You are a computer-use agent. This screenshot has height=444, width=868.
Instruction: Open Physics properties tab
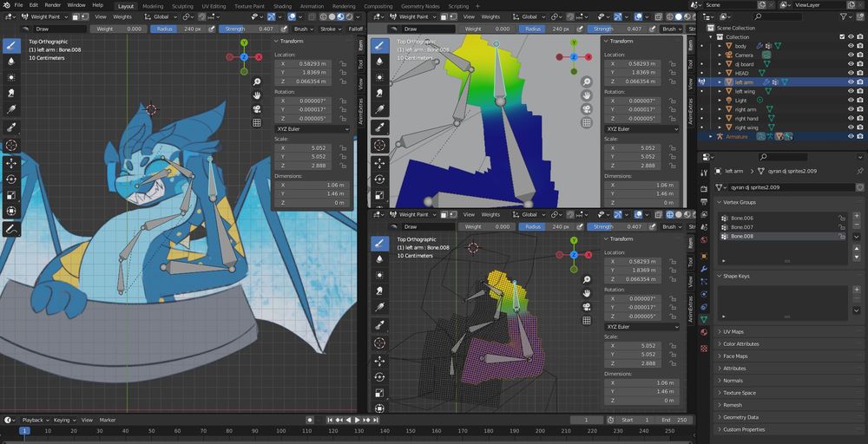[x=704, y=294]
